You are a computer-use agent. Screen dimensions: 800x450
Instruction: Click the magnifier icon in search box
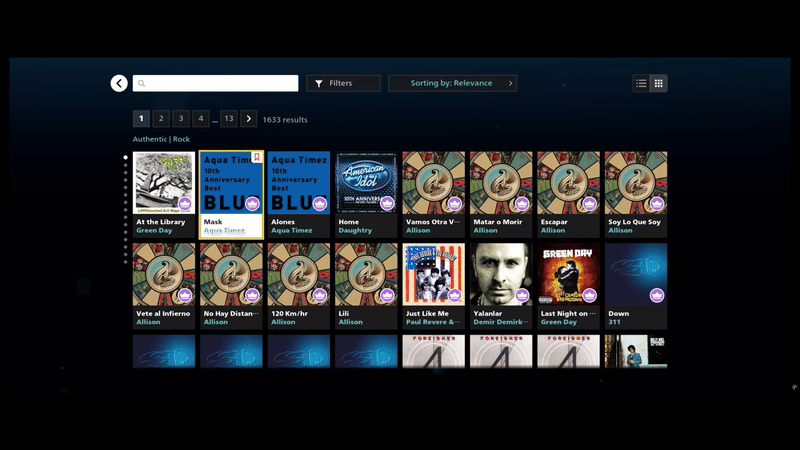[142, 84]
